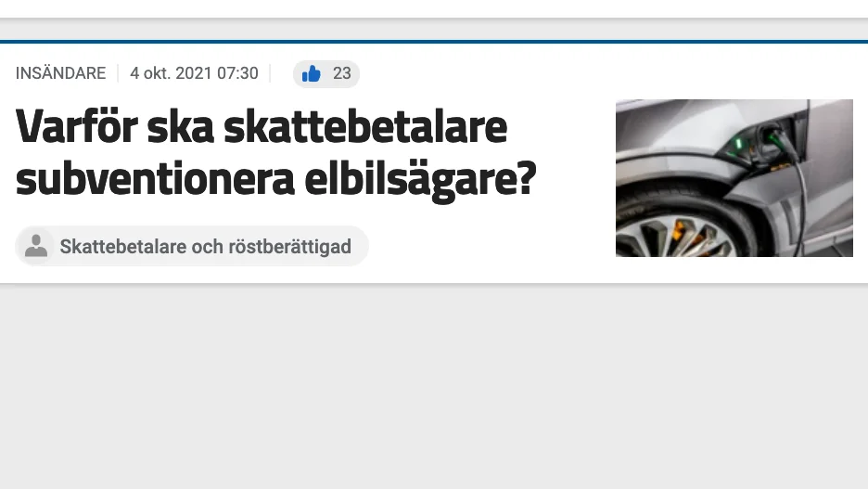Click the author name Skattebetalare och röstberättigad
868x489 pixels.
(205, 247)
